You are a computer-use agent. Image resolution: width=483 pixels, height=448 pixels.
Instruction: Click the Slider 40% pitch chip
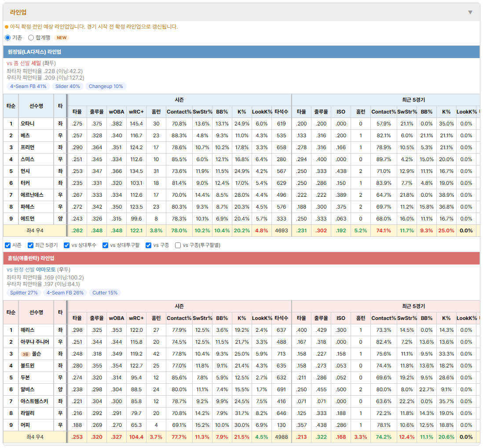(x=67, y=86)
